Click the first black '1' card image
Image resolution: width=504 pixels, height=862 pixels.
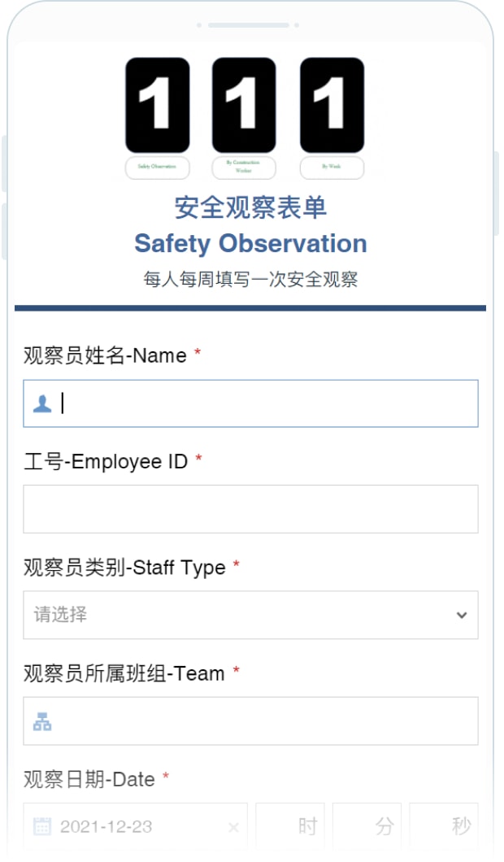coord(158,106)
